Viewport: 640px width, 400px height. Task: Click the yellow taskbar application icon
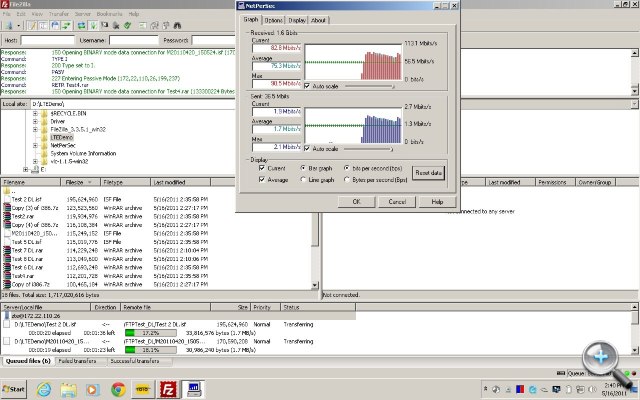coord(142,389)
